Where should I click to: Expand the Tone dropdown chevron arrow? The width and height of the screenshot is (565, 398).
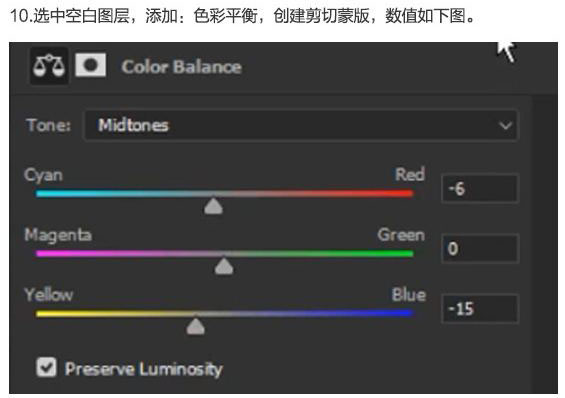coord(505,126)
